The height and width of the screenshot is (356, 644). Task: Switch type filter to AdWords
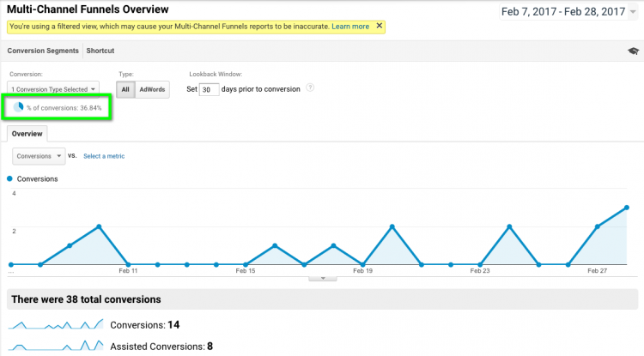152,89
